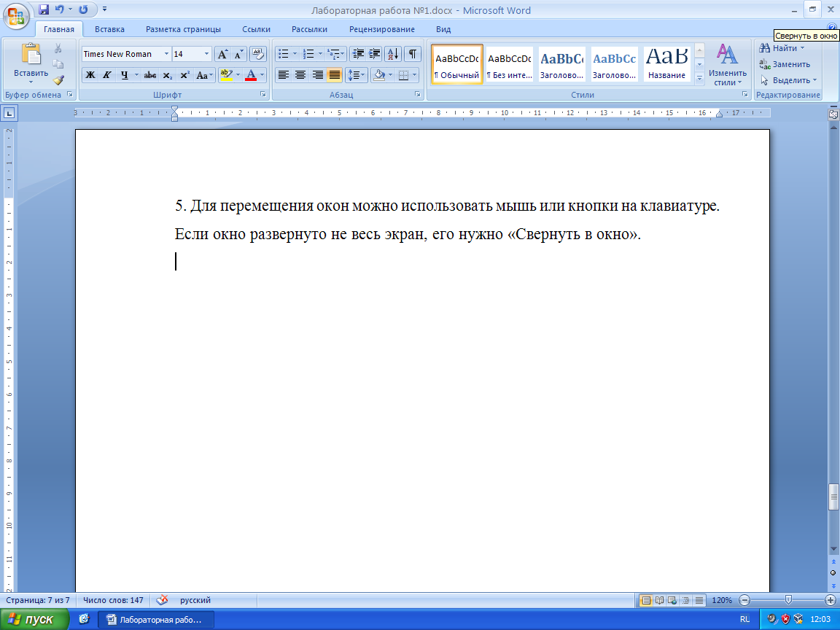
Task: Click the RU language indicator in tray
Action: [x=744, y=619]
